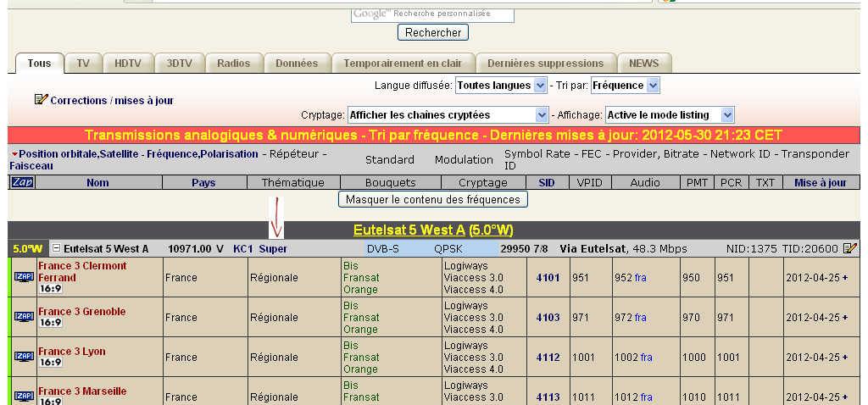Click the 2012-04-25 + update in Grenoble row
The width and height of the screenshot is (868, 405).
pyautogui.click(x=816, y=318)
